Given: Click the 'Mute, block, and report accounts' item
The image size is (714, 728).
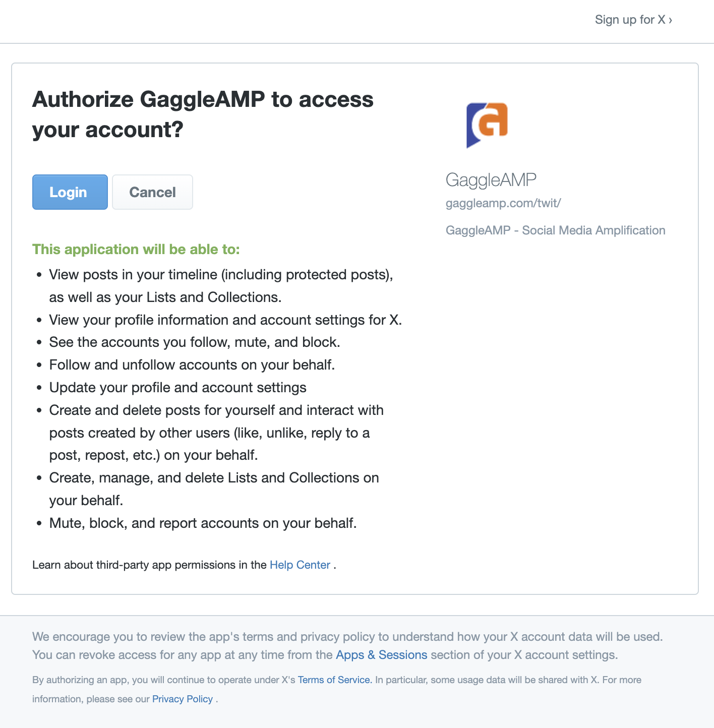Looking at the screenshot, I should 203,523.
